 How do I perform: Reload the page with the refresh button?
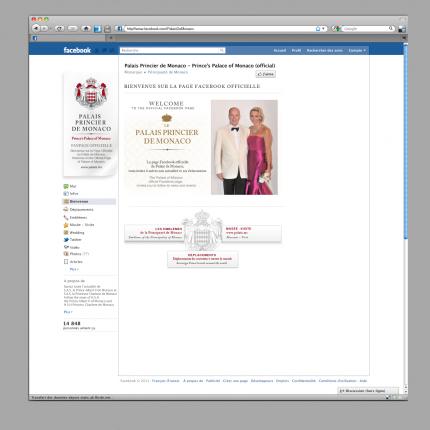point(60,29)
